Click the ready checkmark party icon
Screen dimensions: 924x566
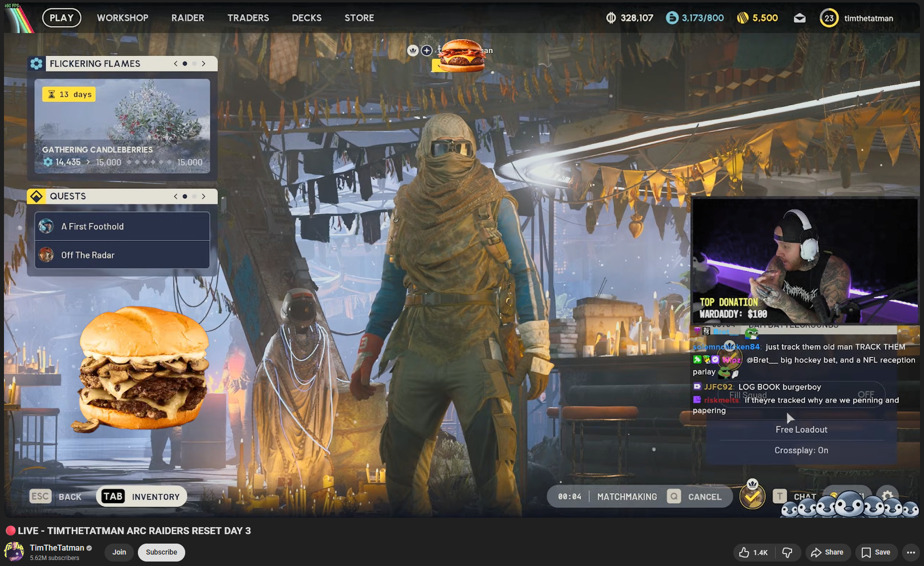[x=752, y=496]
